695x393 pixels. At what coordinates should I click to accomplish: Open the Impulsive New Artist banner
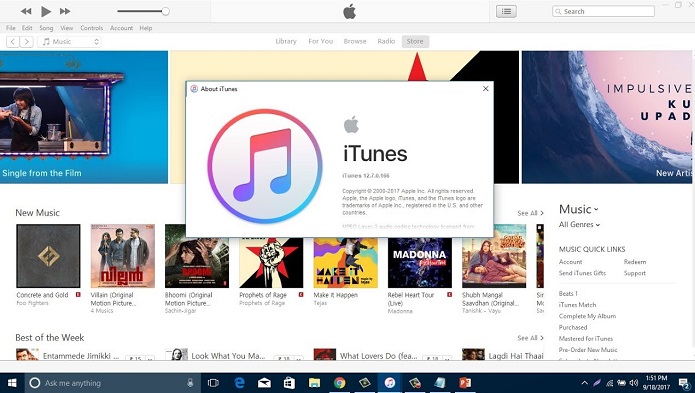click(x=608, y=117)
